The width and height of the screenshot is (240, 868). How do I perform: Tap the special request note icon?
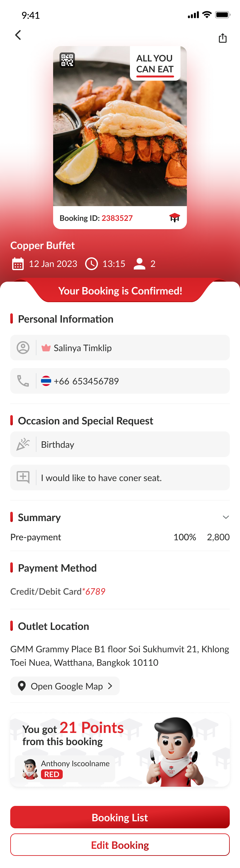23,478
